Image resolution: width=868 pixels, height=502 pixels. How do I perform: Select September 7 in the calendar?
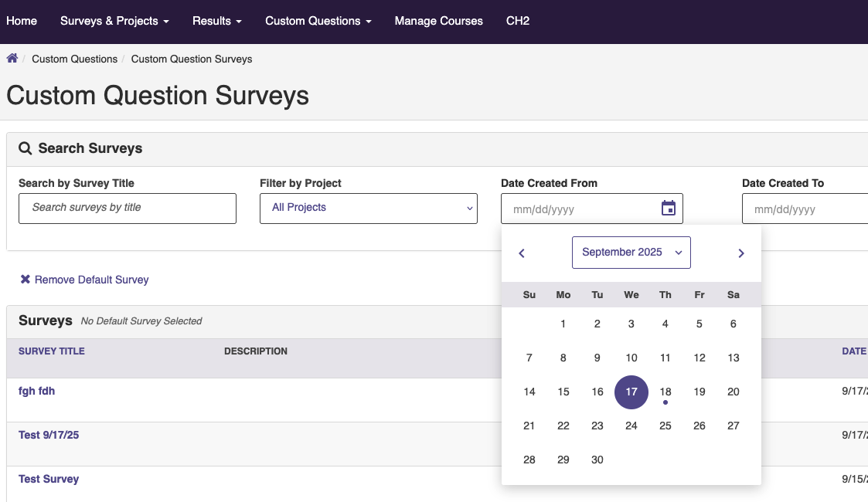pyautogui.click(x=529, y=358)
